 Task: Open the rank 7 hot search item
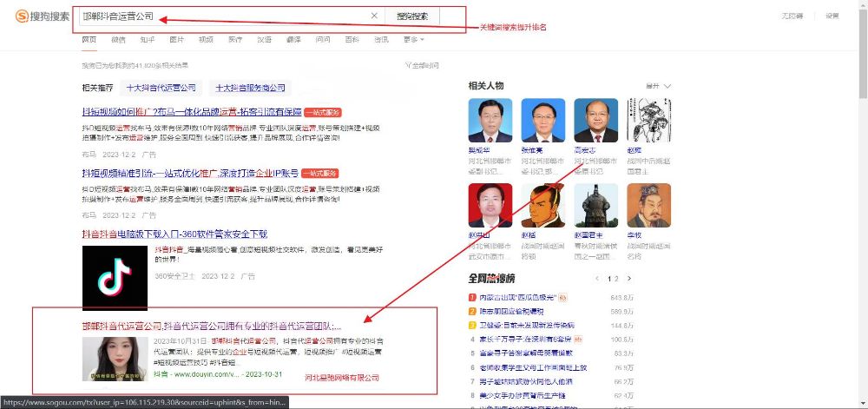pyautogui.click(x=525, y=381)
